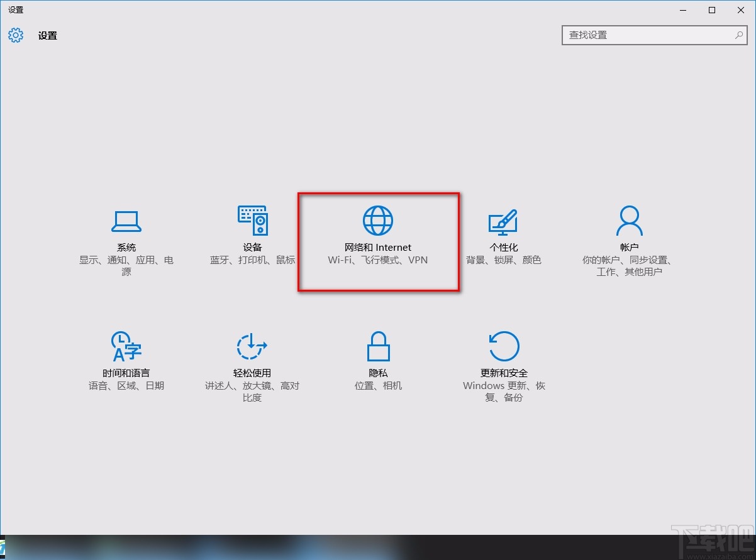Select the 设备 (Devices) category icon
The height and width of the screenshot is (560, 756).
[252, 221]
